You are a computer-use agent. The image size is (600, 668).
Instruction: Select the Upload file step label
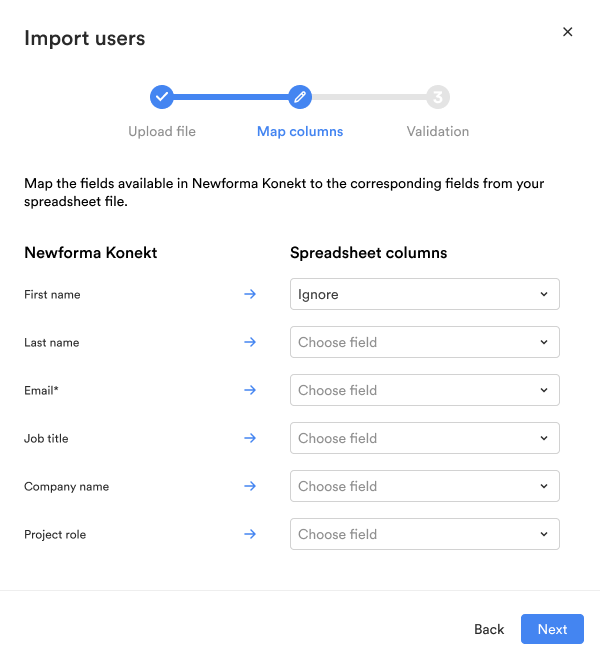162,131
